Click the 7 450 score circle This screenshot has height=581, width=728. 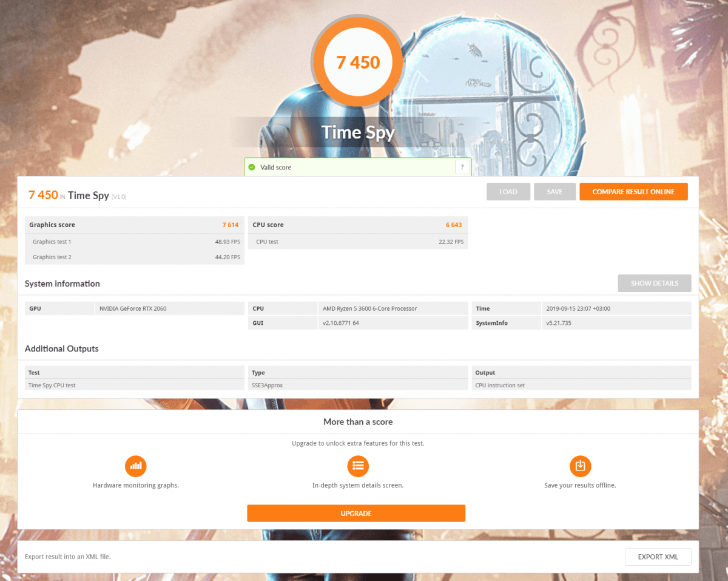(358, 62)
